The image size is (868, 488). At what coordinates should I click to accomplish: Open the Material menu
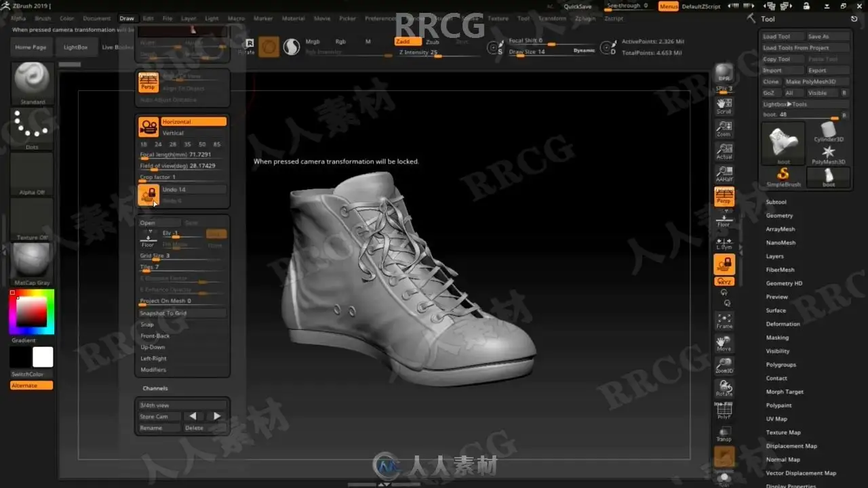point(293,18)
